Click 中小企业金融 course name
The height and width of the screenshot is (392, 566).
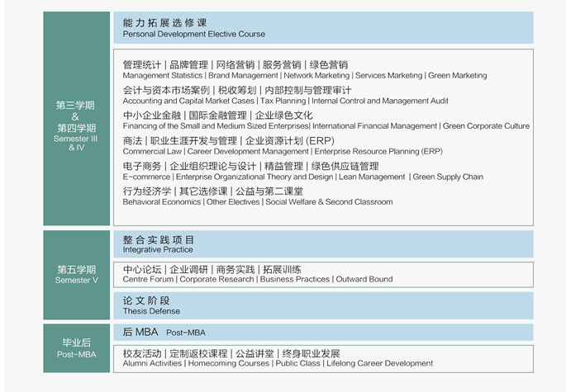pos(151,116)
